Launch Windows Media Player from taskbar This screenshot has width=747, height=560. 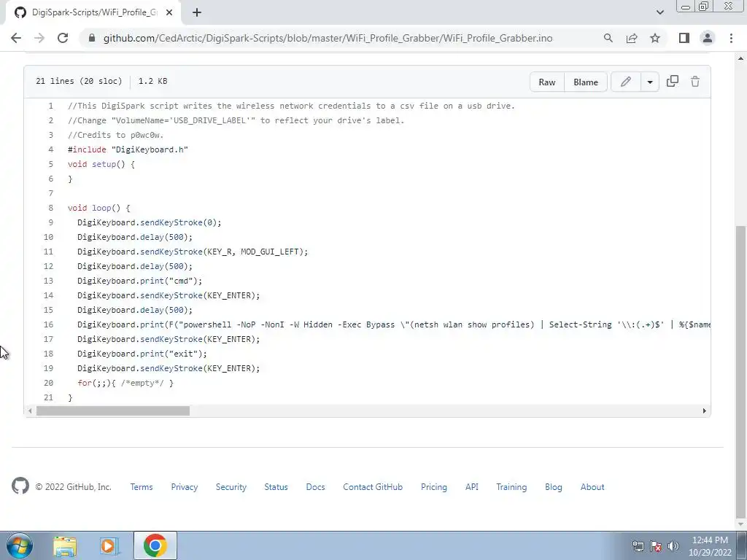(x=109, y=545)
